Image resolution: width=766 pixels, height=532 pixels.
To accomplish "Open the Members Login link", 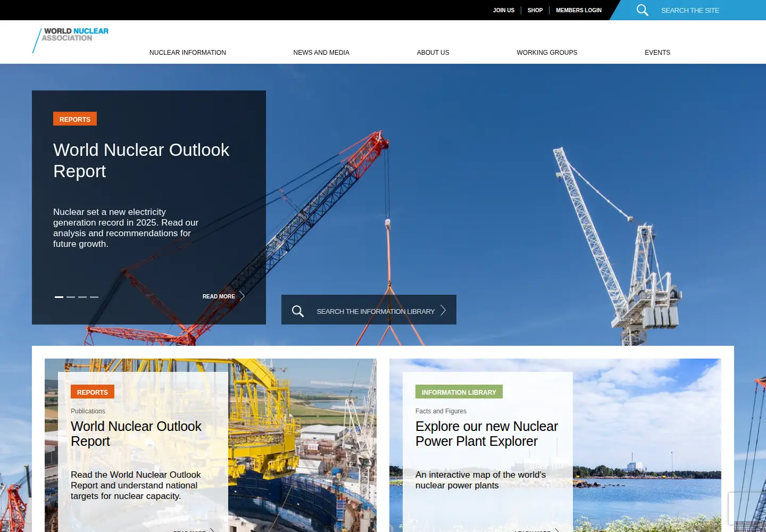I will (579, 10).
